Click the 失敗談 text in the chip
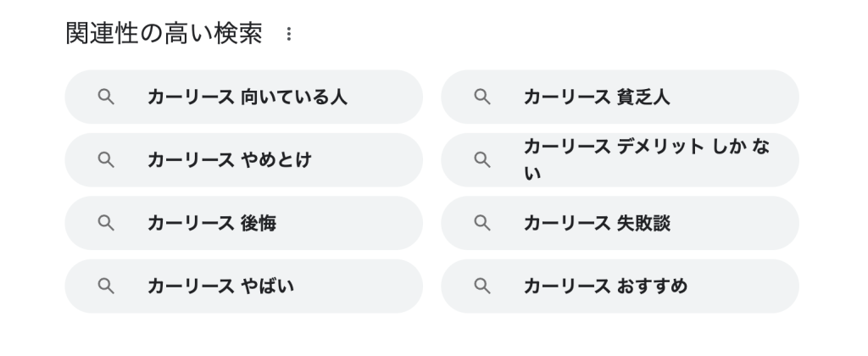 pos(644,224)
